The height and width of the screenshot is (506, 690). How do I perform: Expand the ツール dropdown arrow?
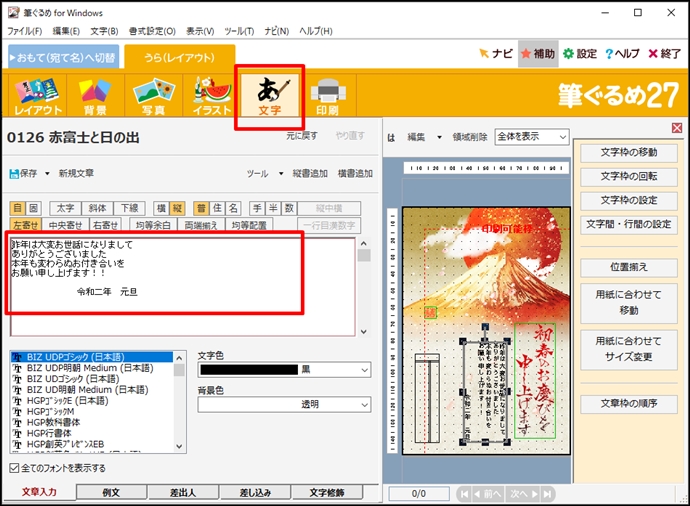coord(281,173)
